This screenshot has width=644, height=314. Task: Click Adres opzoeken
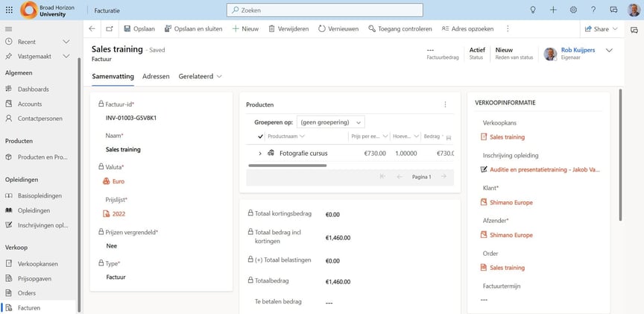(x=468, y=29)
